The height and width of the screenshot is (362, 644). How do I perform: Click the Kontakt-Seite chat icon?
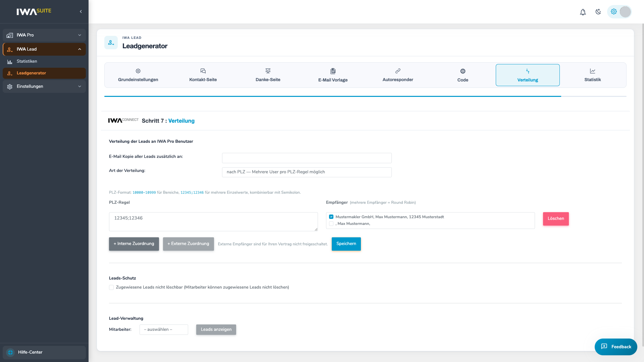[x=203, y=71]
